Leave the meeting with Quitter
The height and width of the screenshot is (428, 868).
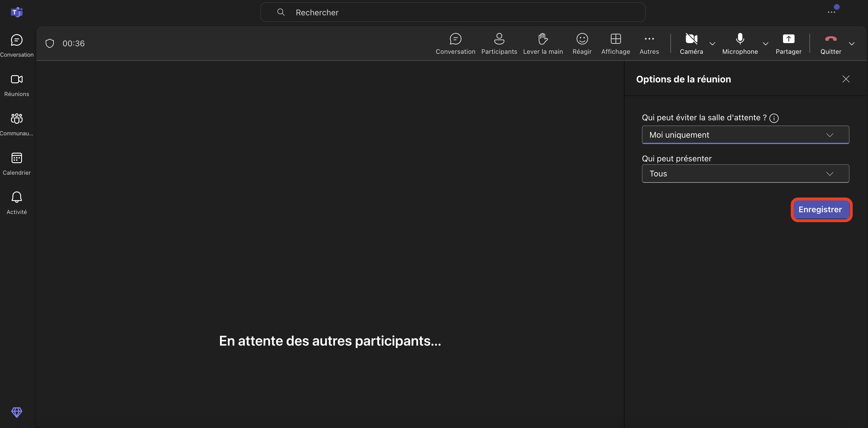click(x=831, y=43)
